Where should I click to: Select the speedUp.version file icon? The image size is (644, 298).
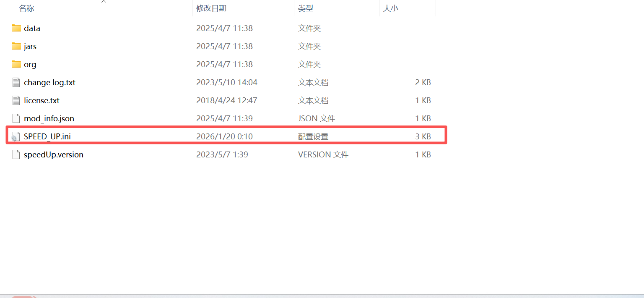tap(16, 154)
